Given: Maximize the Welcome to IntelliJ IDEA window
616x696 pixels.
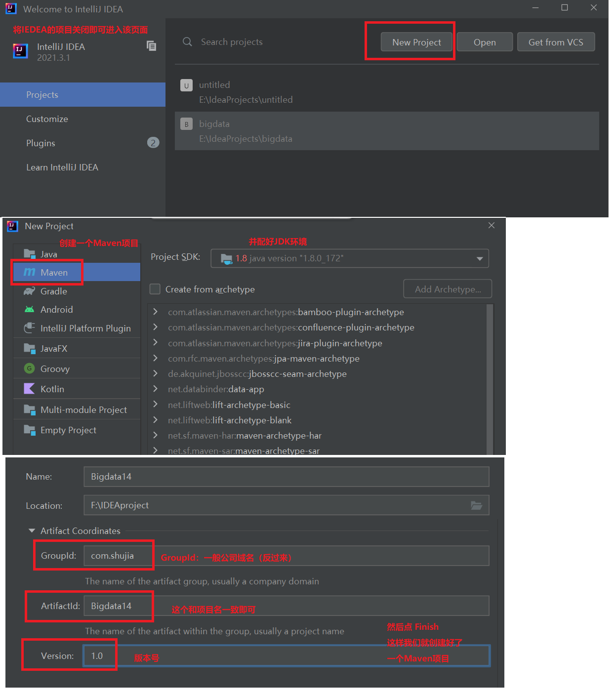Looking at the screenshot, I should (x=565, y=7).
